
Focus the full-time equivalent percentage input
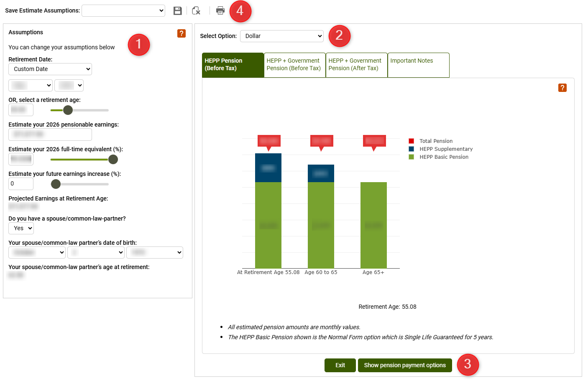coord(21,160)
